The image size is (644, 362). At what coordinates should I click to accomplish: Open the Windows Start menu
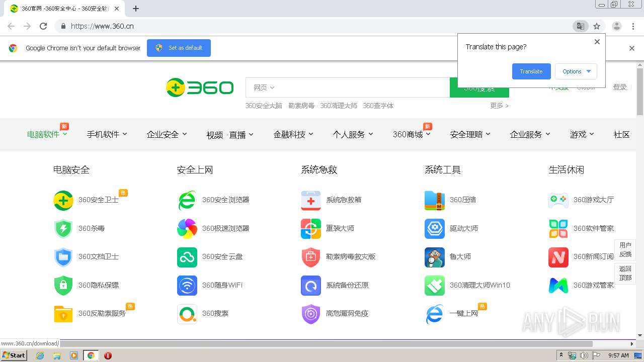point(14,355)
